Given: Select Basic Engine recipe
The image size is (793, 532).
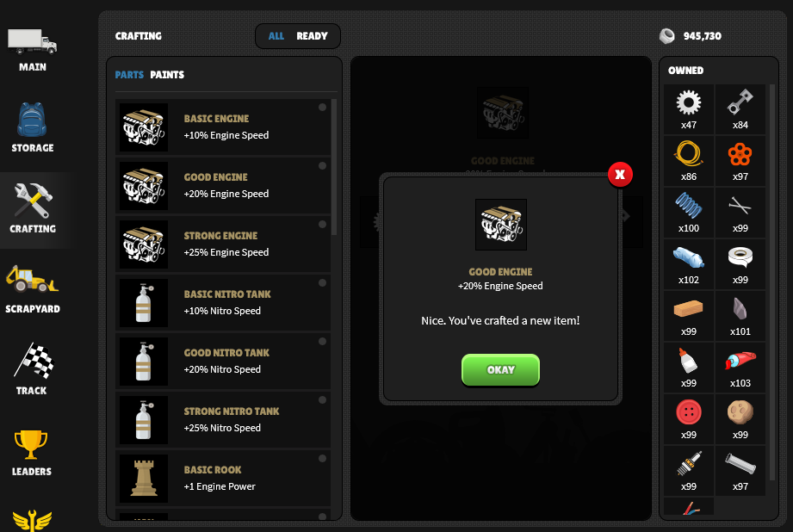Looking at the screenshot, I should click(x=222, y=127).
